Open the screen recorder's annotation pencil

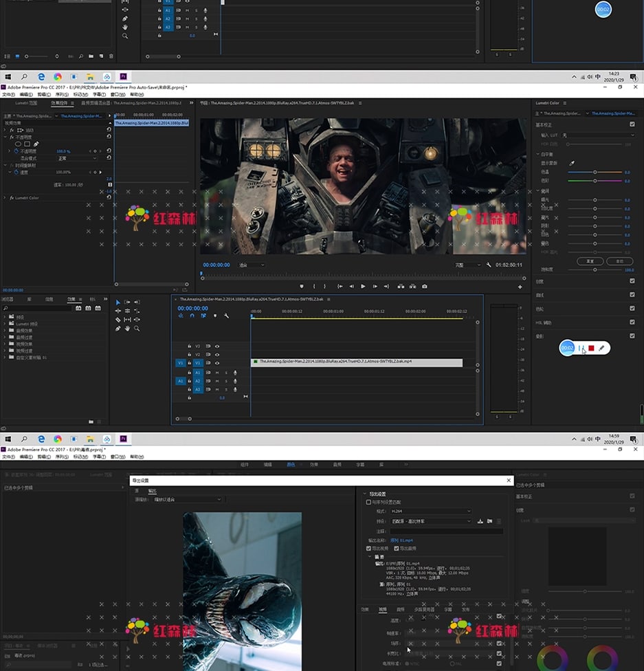click(601, 349)
